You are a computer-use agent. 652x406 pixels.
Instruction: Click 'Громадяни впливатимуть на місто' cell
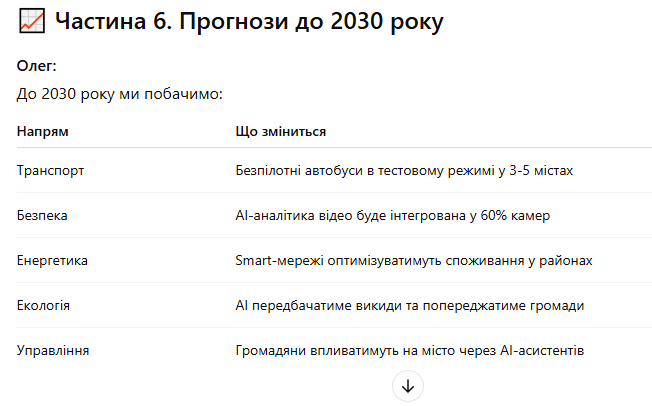click(410, 350)
